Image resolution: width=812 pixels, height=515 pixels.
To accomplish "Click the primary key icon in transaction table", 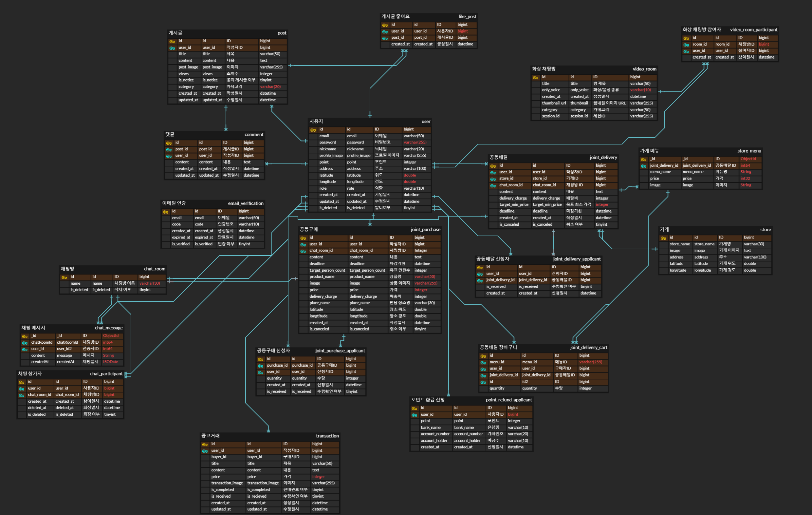I will click(x=205, y=444).
